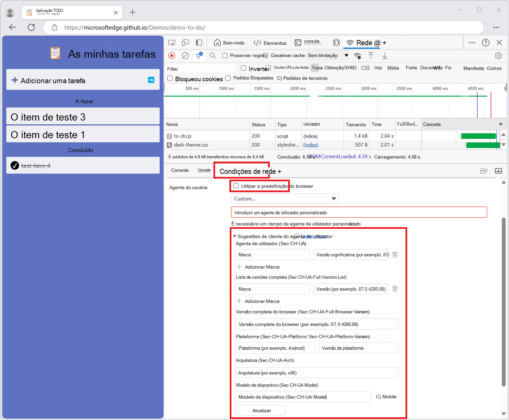Open the 'Custom...' user agent dropdown
This screenshot has width=509, height=420.
pos(285,199)
